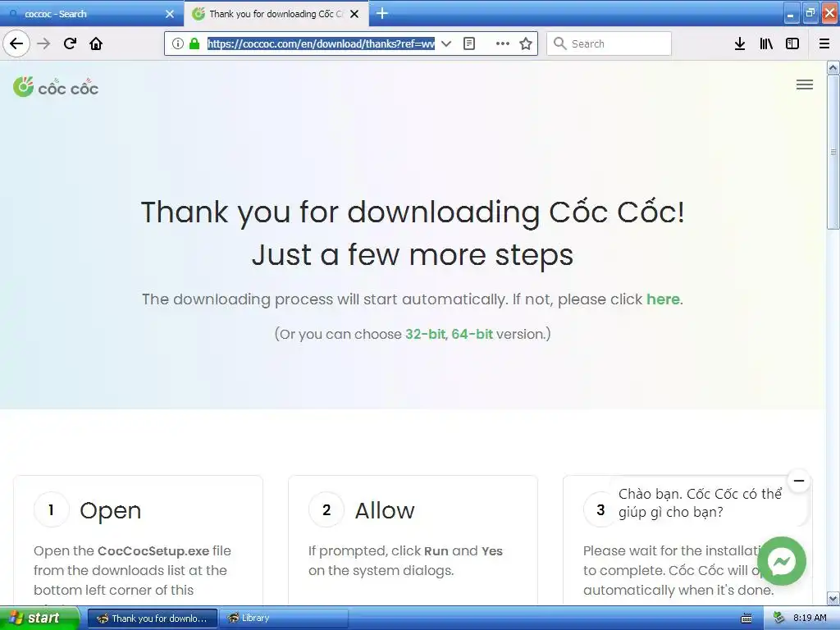Click the vertical scrollbar thumb
Viewport: 840px width, 630px height.
(833, 152)
